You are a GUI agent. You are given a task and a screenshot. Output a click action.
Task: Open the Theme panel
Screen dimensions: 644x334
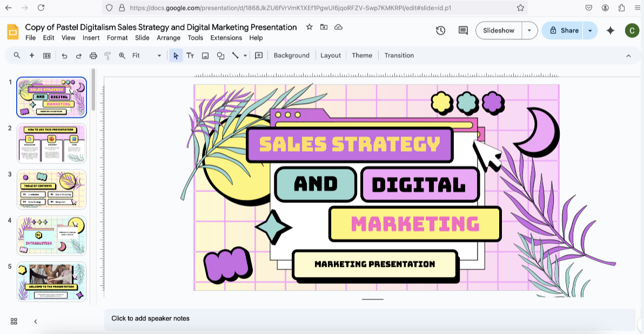[362, 56]
